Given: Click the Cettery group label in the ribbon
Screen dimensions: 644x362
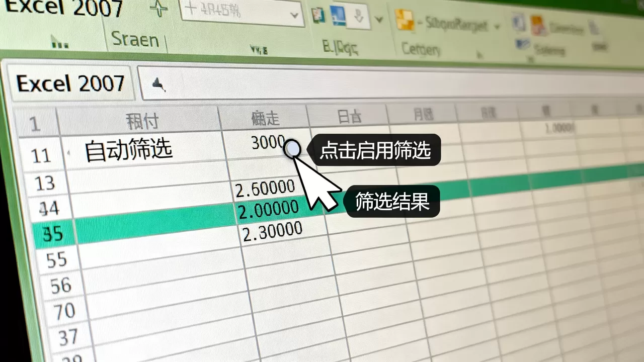Looking at the screenshot, I should (x=421, y=49).
